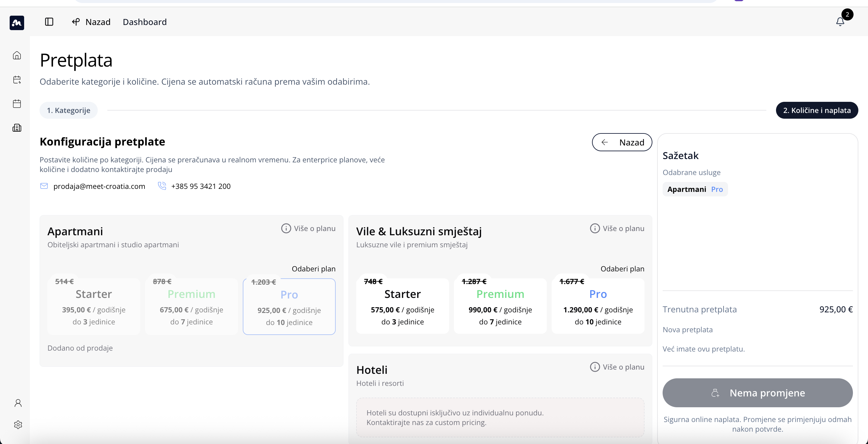Click the outlined Nazad button

[622, 142]
